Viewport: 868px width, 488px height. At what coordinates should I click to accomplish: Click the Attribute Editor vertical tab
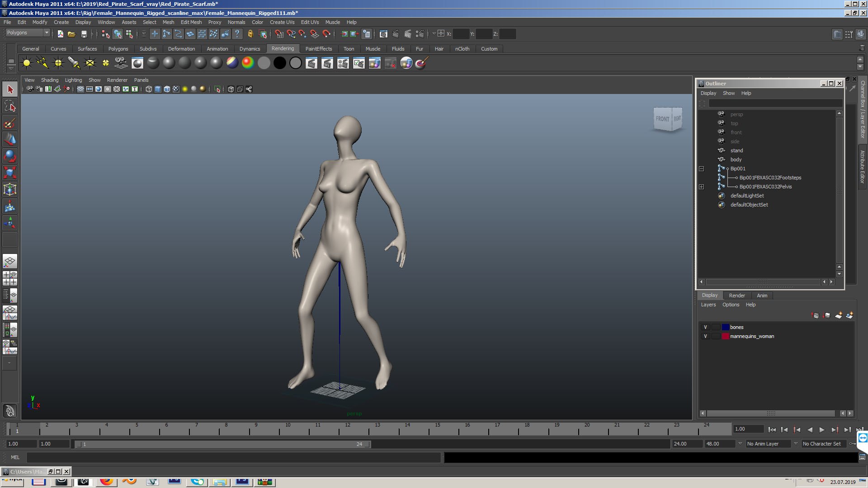863,167
